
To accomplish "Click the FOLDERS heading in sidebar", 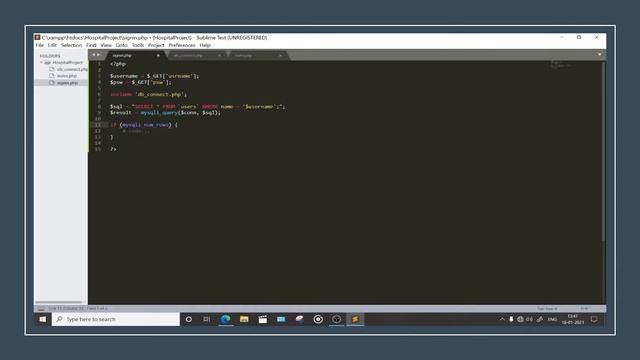I will (x=50, y=56).
